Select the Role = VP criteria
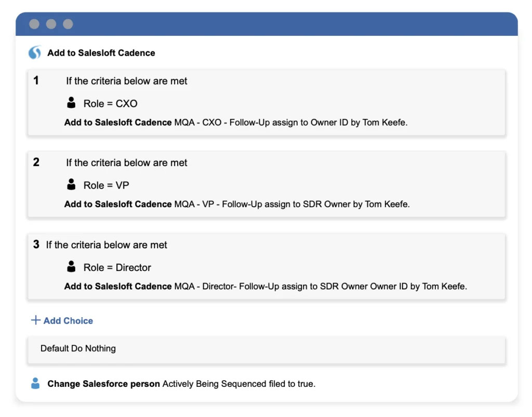 tap(106, 185)
